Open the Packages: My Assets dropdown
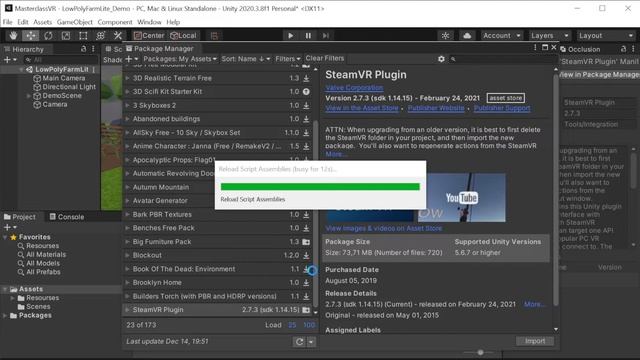 pos(180,59)
